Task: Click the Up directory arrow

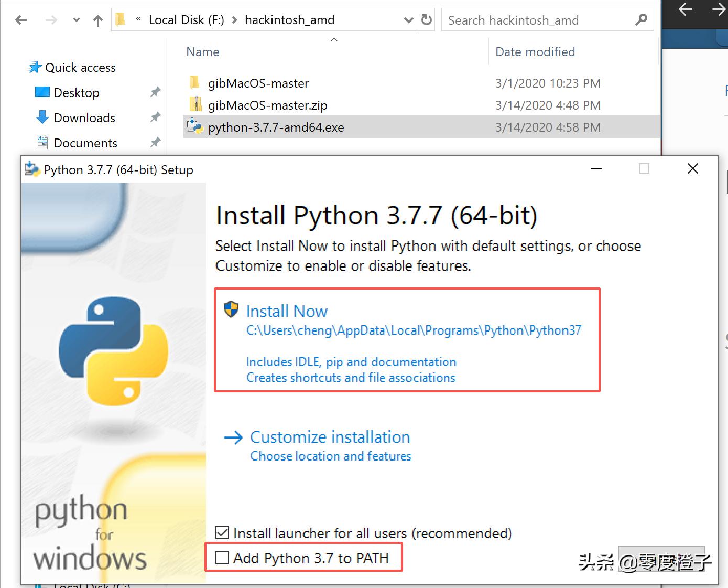Action: 98,20
